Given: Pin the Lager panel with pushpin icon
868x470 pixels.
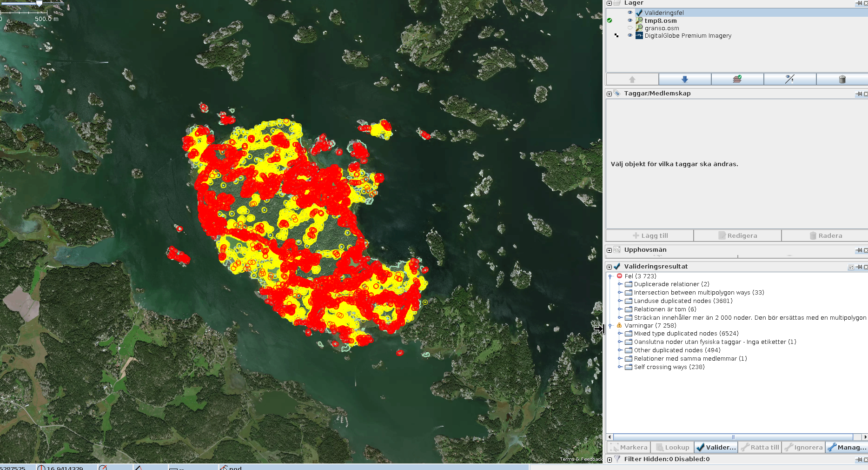Looking at the screenshot, I should coord(859,3).
